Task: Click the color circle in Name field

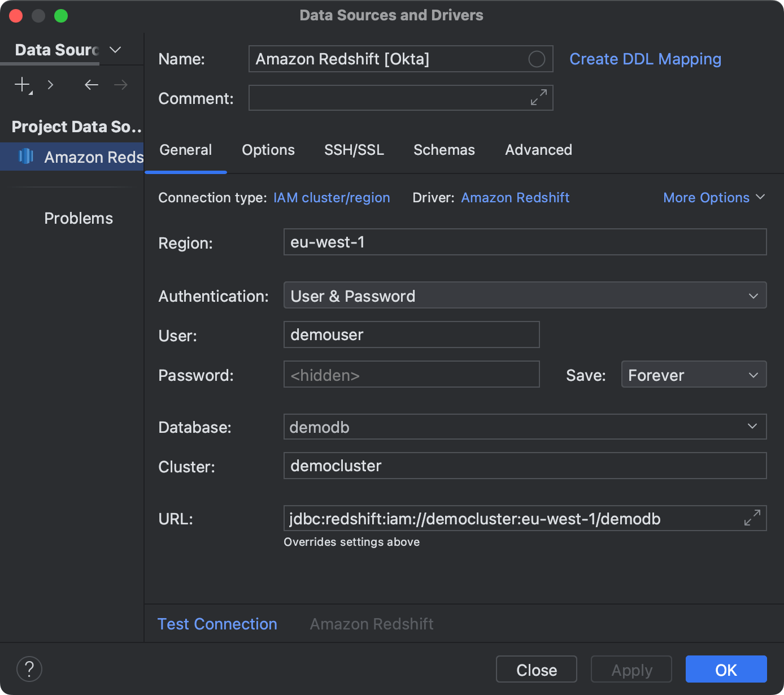Action: [x=536, y=59]
